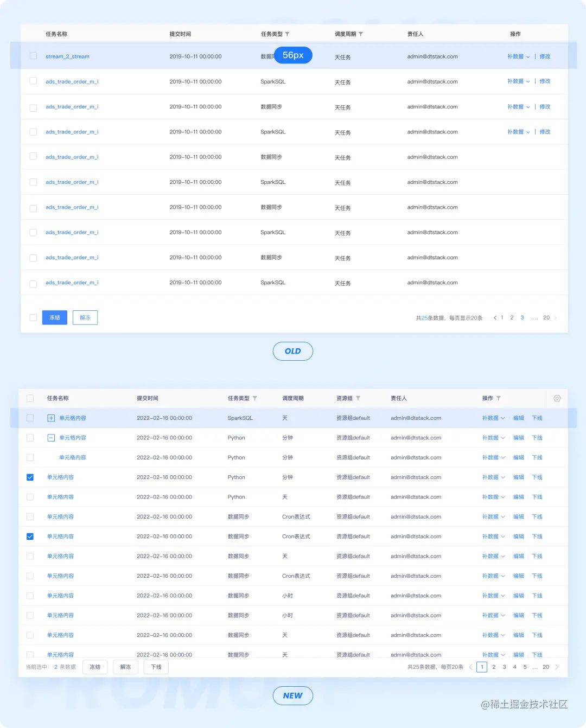586x728 pixels.
Task: Go to page 2 in old table pagination
Action: tap(512, 318)
